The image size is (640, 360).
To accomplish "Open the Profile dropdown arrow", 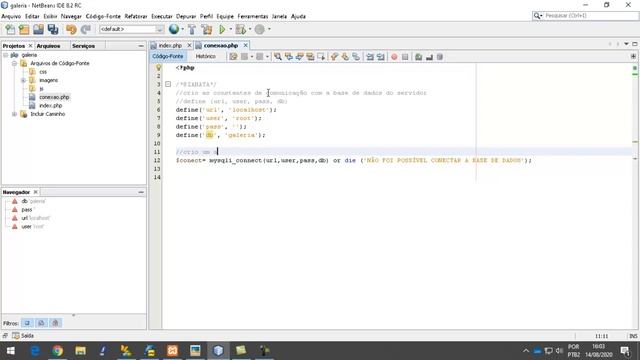I will pos(269,29).
